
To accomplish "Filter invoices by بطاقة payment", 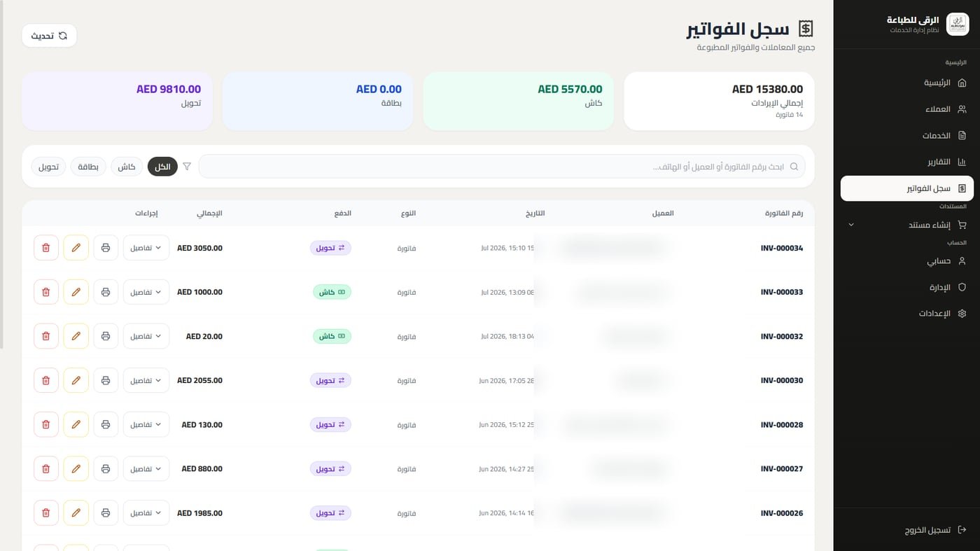I will tap(88, 167).
